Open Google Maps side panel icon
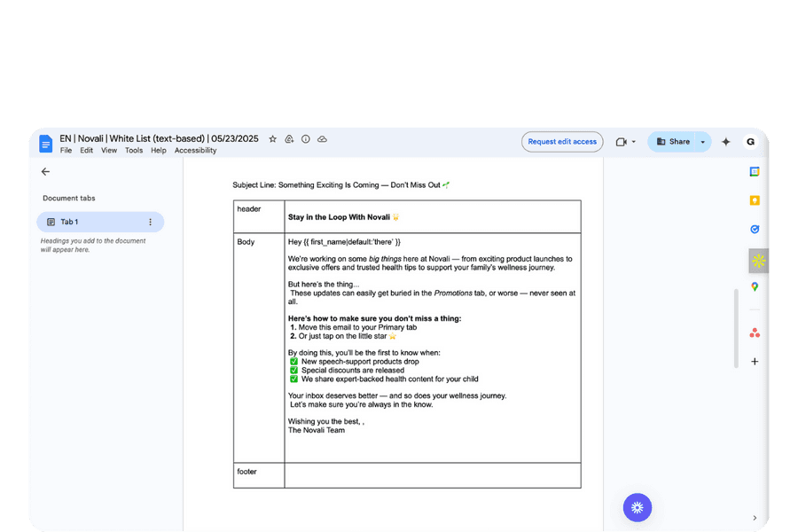Screen dimensions: 798x532 [755, 287]
